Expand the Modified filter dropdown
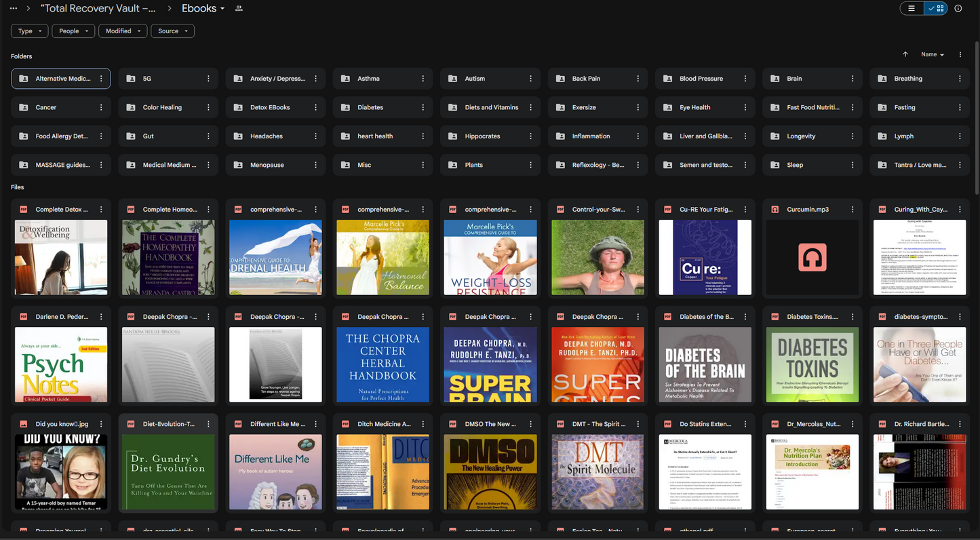The height and width of the screenshot is (540, 980). [123, 31]
